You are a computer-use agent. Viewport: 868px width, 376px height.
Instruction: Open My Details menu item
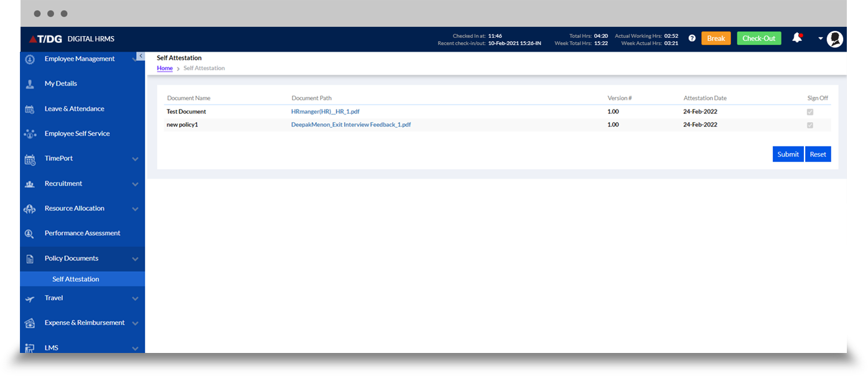(61, 83)
